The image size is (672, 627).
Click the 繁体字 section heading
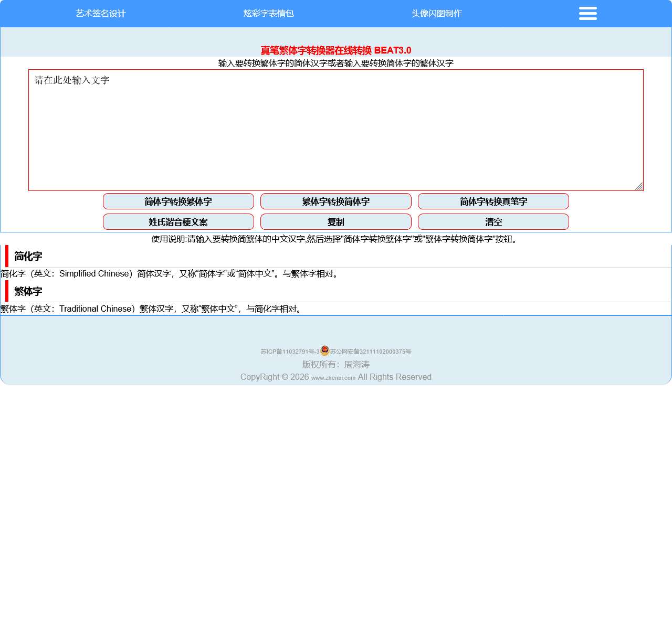coord(28,291)
